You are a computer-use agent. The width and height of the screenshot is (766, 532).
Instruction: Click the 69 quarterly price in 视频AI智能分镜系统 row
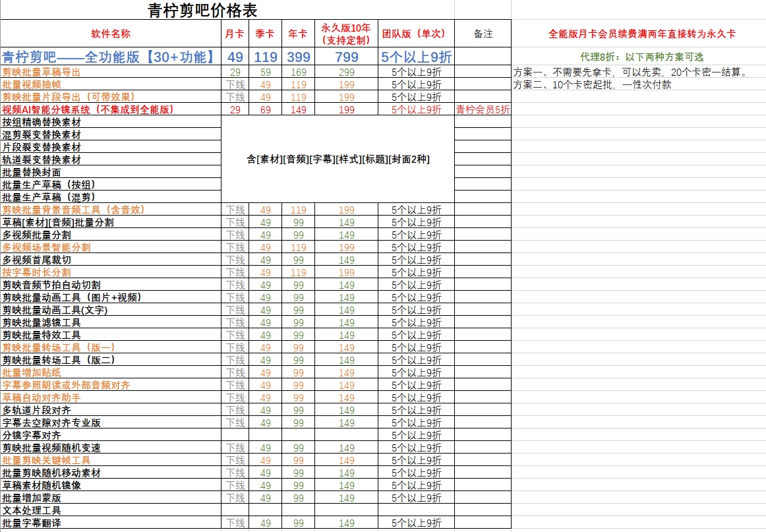click(x=265, y=109)
